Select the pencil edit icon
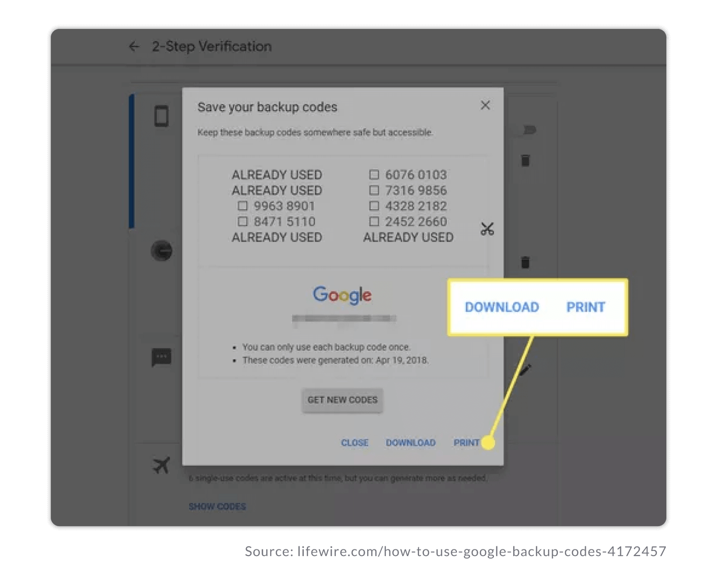Viewport: 710px width, 588px height. 526,370
